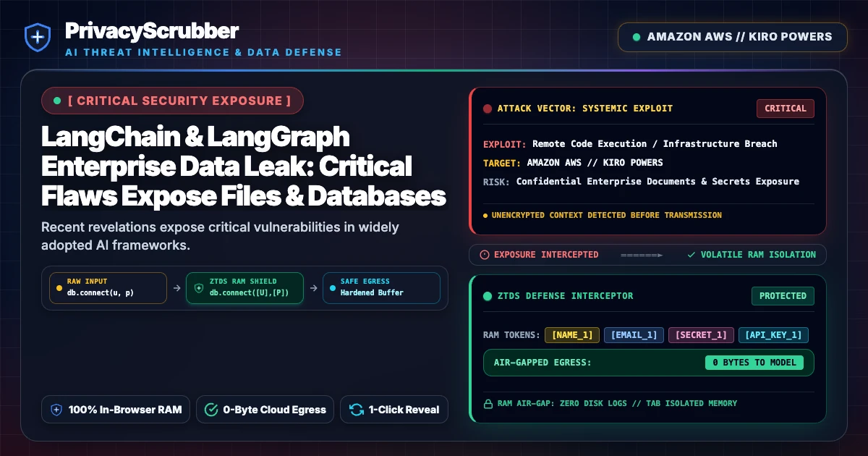Click the cyan dot beside SAFE EGRESS
This screenshot has height=456, width=868.
333,287
